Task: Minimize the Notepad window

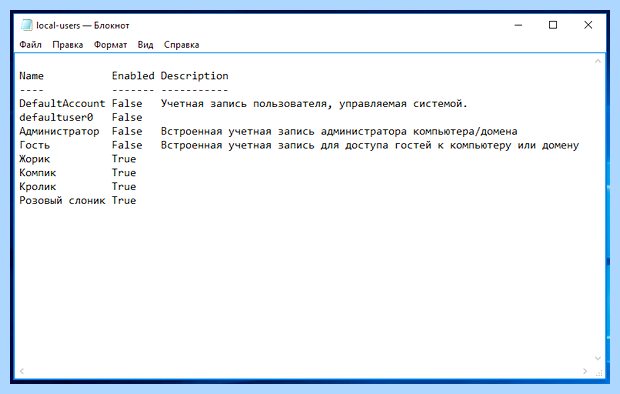Action: [518, 25]
